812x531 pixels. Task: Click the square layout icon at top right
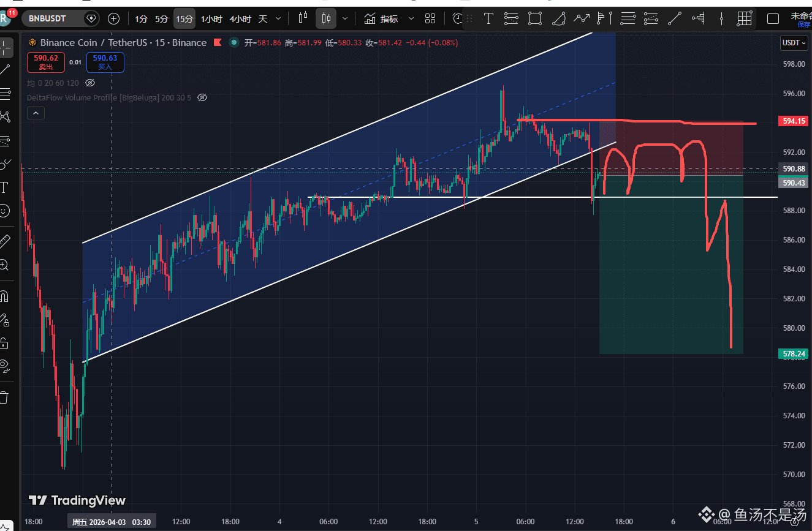click(773, 19)
